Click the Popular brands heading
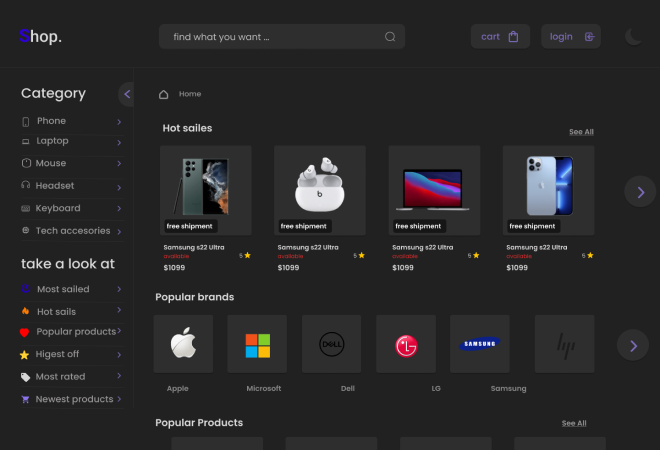660x450 pixels. click(194, 297)
